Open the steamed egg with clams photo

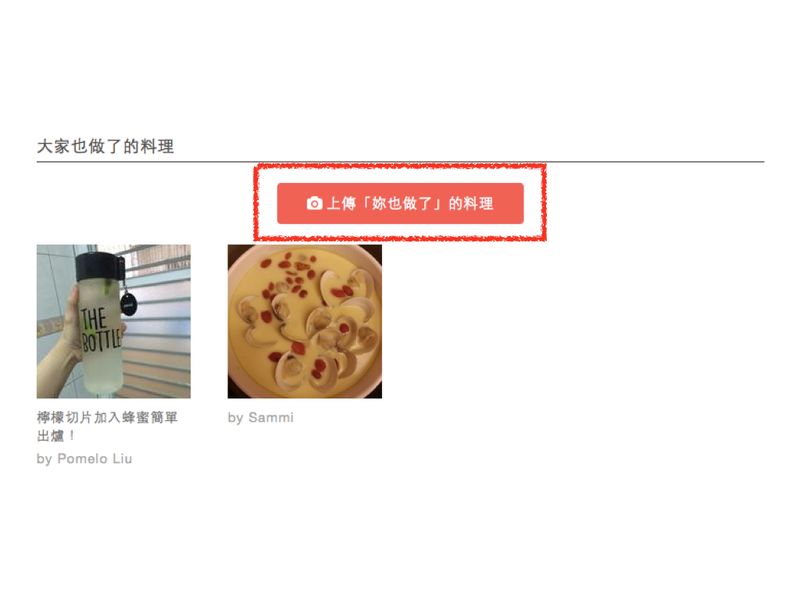pyautogui.click(x=305, y=321)
